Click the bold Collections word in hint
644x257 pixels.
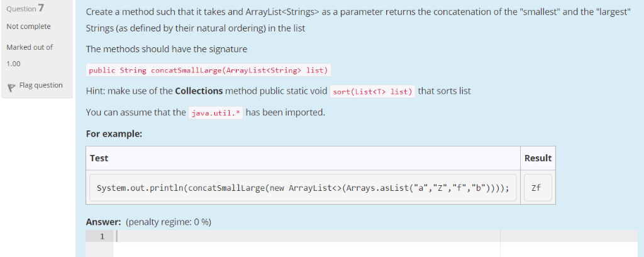(199, 91)
